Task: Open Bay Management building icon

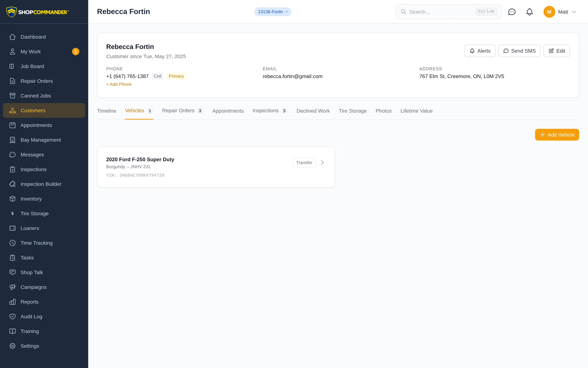Action: tap(12, 140)
